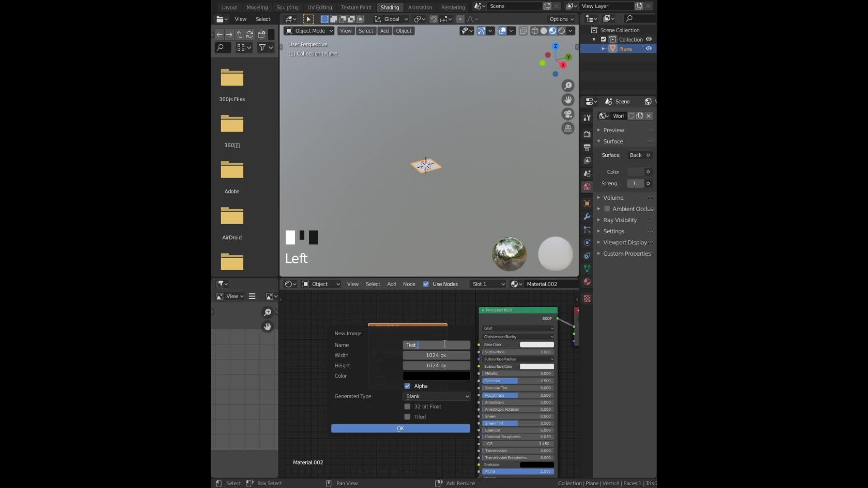The image size is (868, 488).
Task: Open the Generated Type Blank dropdown
Action: tap(437, 396)
